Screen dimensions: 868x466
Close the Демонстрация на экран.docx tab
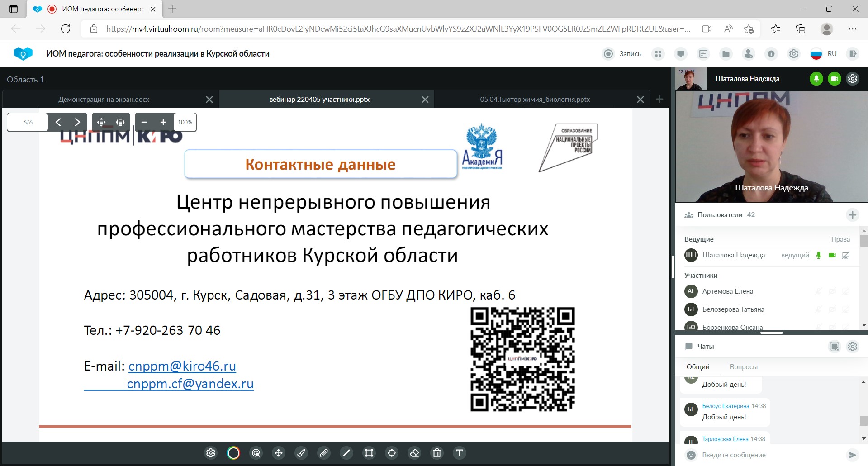coord(209,100)
